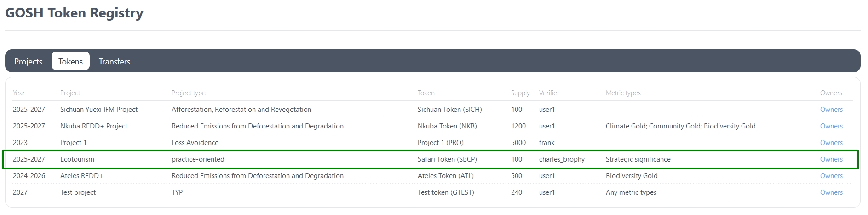Click the Metric types column header
The width and height of the screenshot is (868, 215).
(x=623, y=93)
